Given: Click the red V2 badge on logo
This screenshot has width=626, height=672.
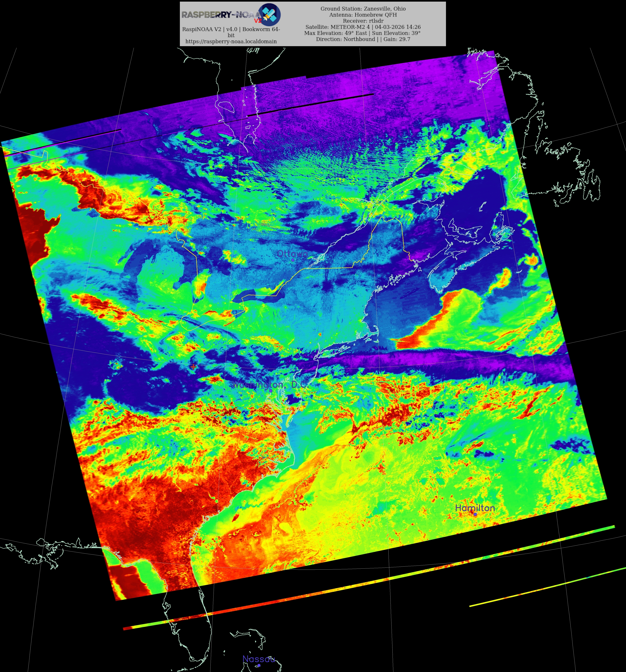Looking at the screenshot, I should pos(258,21).
